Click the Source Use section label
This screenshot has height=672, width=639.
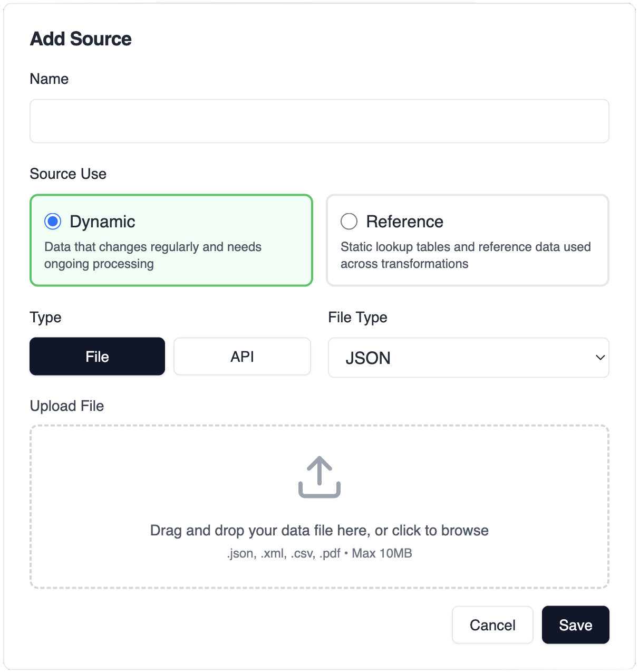(x=67, y=174)
